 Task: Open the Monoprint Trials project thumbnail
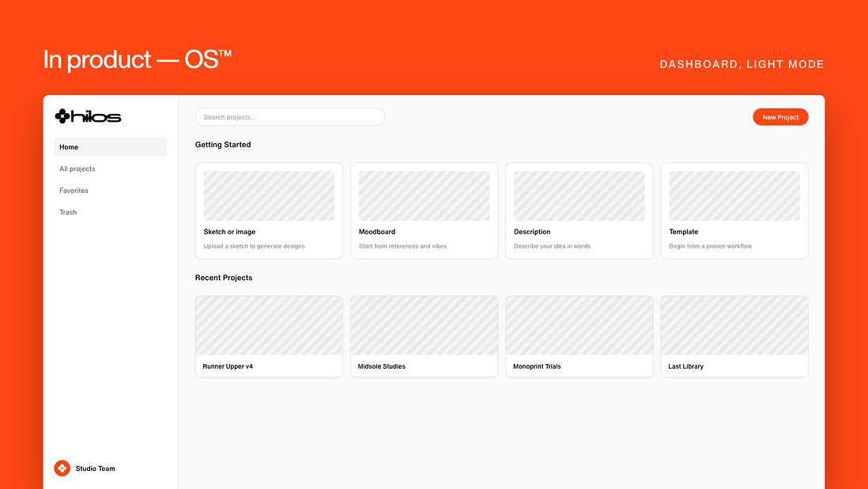(579, 326)
